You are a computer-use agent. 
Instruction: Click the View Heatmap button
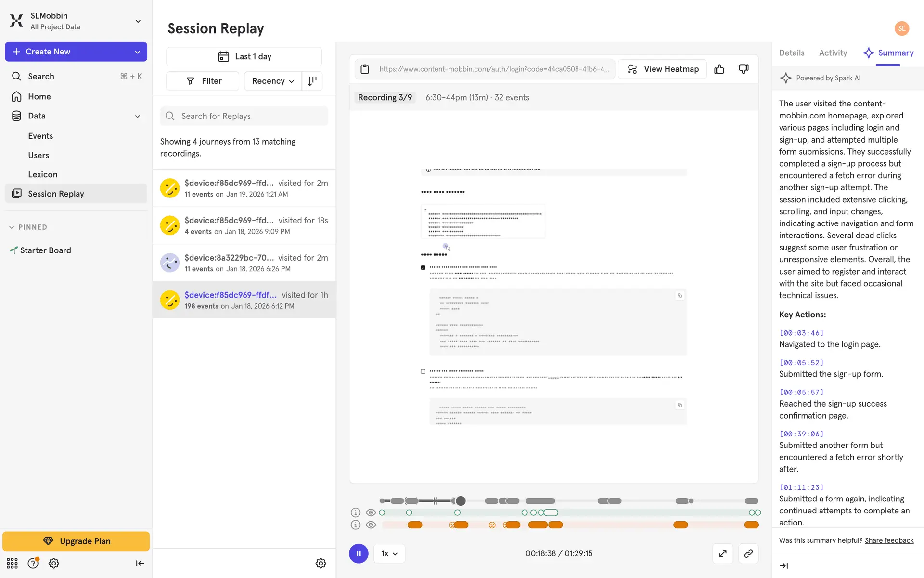(x=663, y=69)
